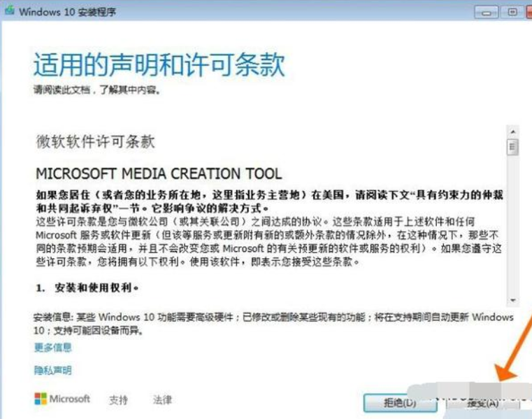
Task: Open the 隐私声明 privacy link
Action: point(53,370)
